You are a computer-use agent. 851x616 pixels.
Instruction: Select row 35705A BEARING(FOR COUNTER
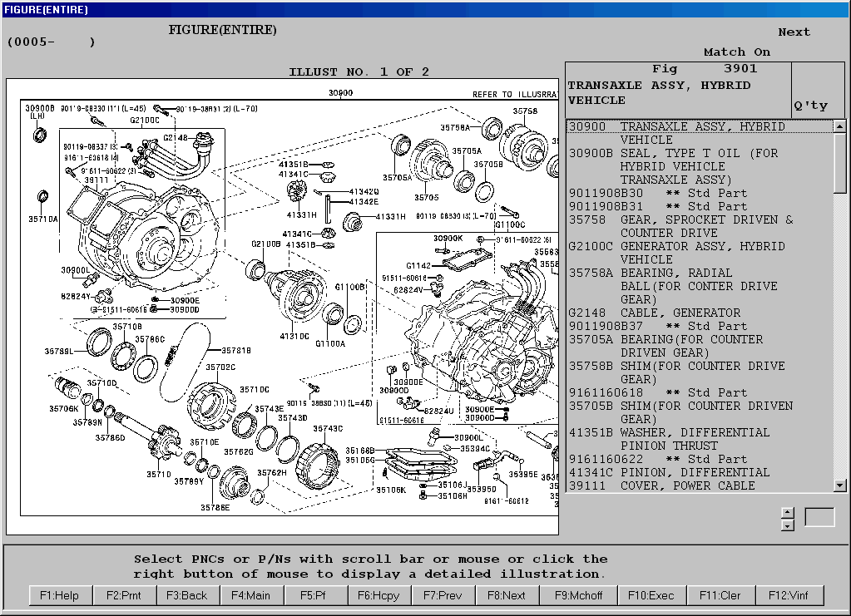[x=700, y=346]
